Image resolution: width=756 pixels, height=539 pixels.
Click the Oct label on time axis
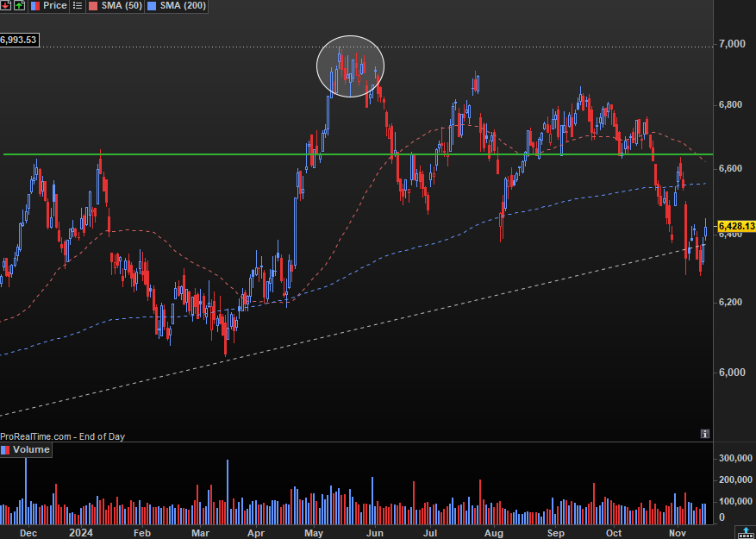tap(614, 533)
